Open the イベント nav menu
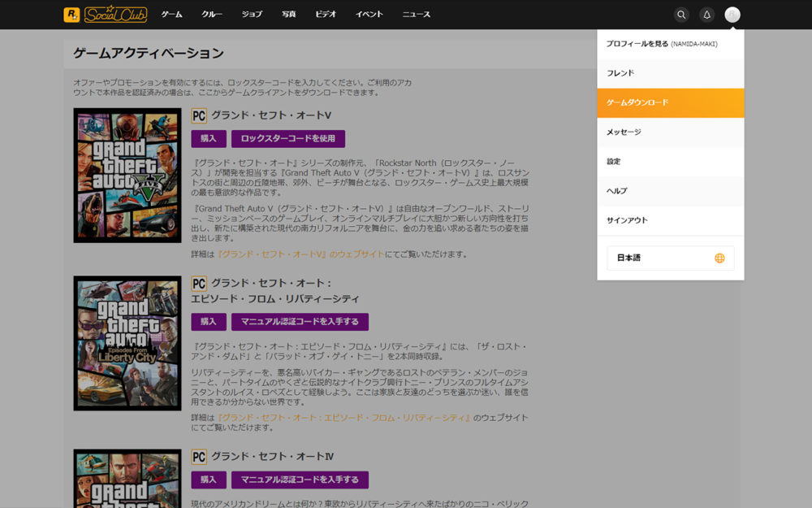 click(369, 15)
